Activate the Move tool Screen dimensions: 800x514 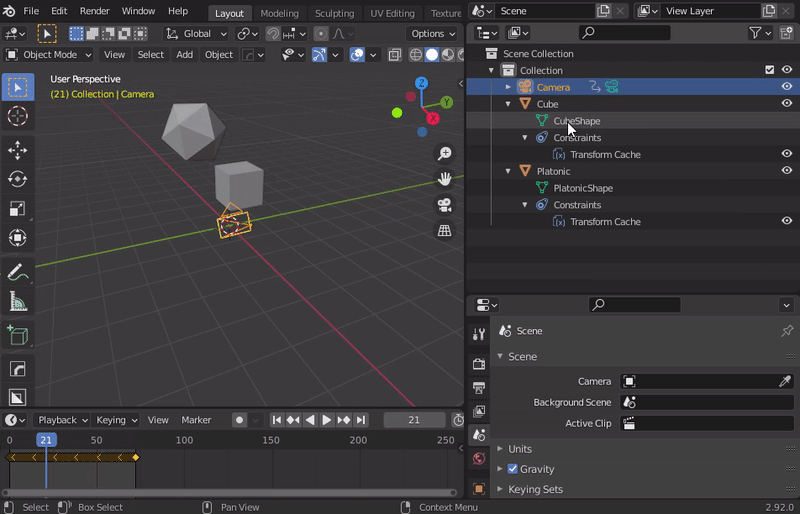tap(17, 150)
